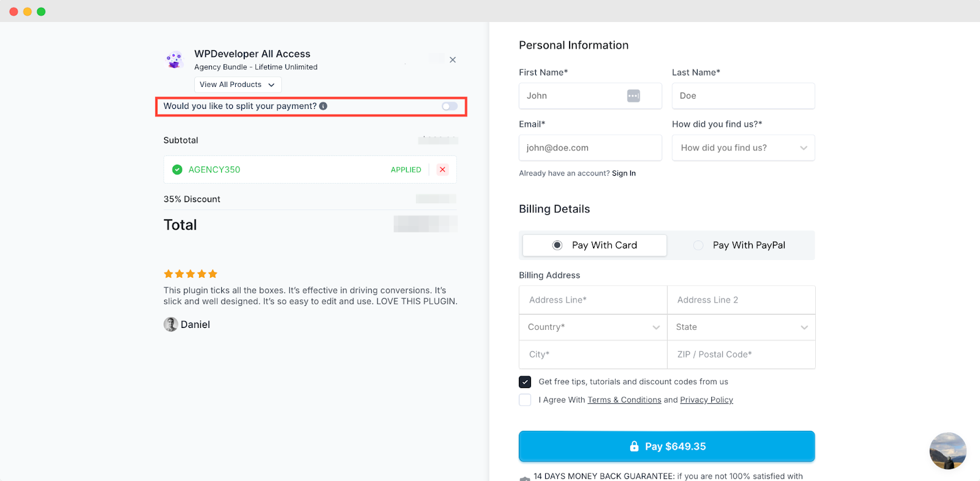Check the agree to Terms checkbox
This screenshot has width=980, height=481.
525,400
